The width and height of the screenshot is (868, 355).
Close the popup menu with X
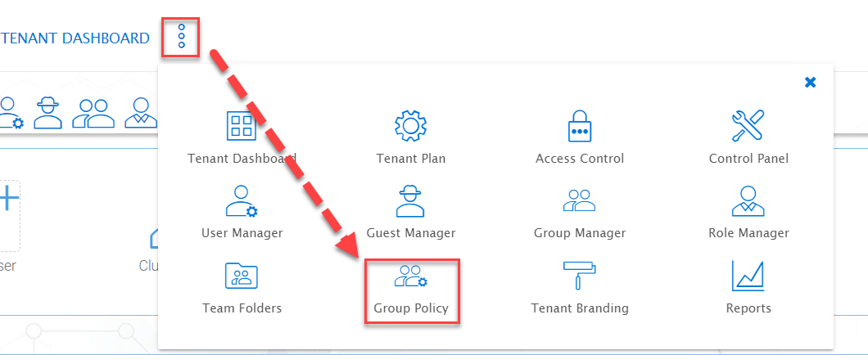click(x=810, y=83)
